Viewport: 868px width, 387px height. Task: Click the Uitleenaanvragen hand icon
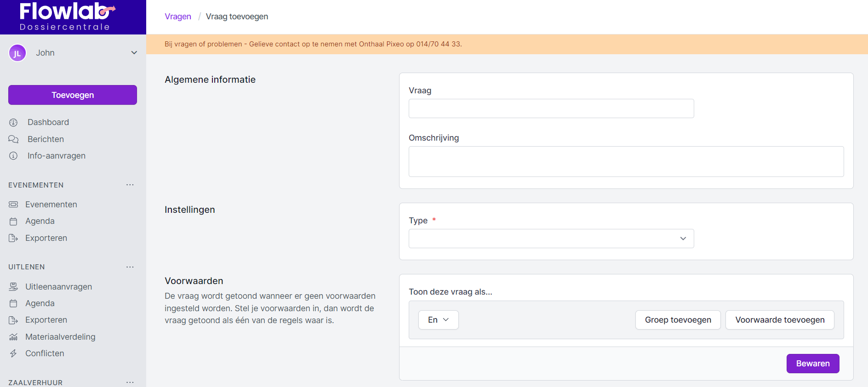pyautogui.click(x=13, y=287)
